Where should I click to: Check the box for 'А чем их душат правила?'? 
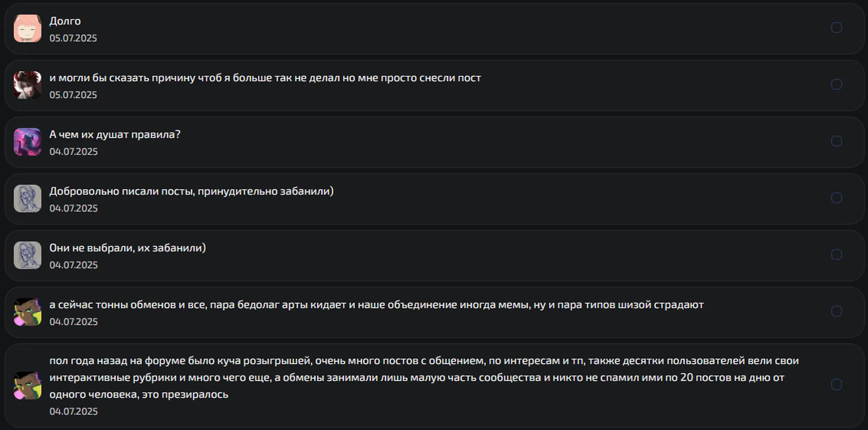836,141
